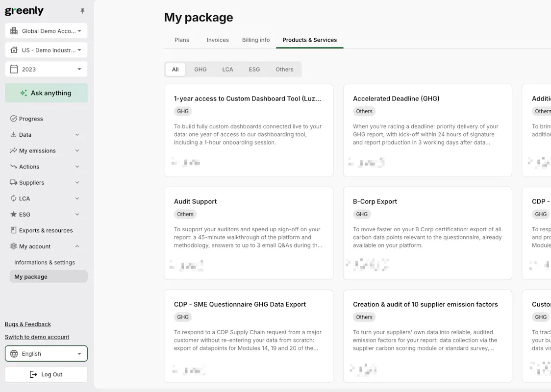Image resolution: width=551 pixels, height=392 pixels.
Task: Click the GHG tag on Custom Dashboard Tool card
Action: point(183,111)
